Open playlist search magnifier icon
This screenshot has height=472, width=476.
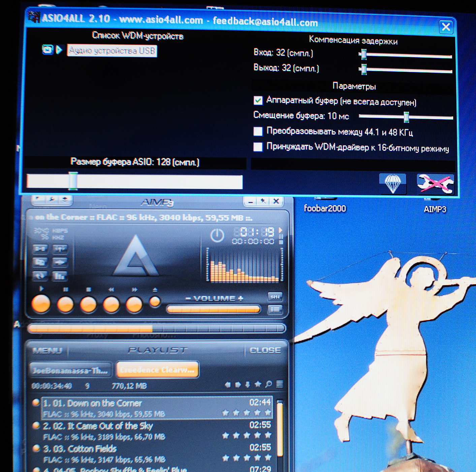coord(268,384)
